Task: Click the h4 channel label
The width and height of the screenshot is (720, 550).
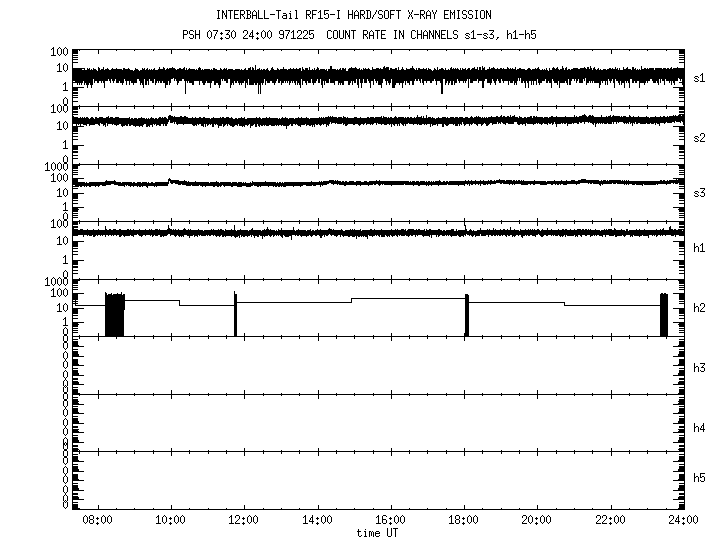Action: coord(700,428)
